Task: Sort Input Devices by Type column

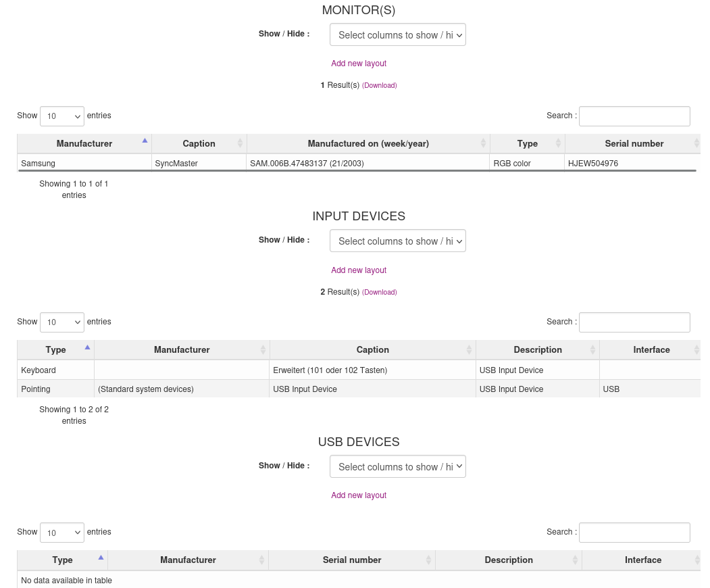Action: click(x=55, y=349)
